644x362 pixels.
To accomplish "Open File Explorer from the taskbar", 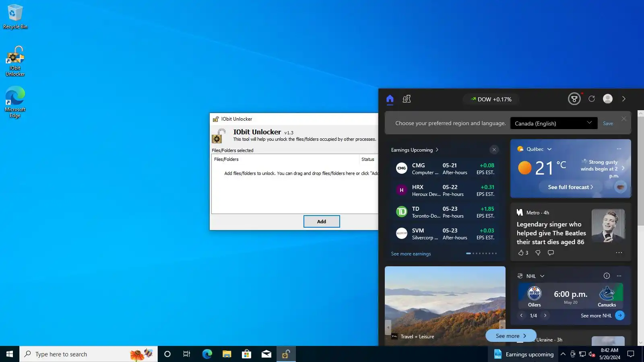I will (227, 354).
